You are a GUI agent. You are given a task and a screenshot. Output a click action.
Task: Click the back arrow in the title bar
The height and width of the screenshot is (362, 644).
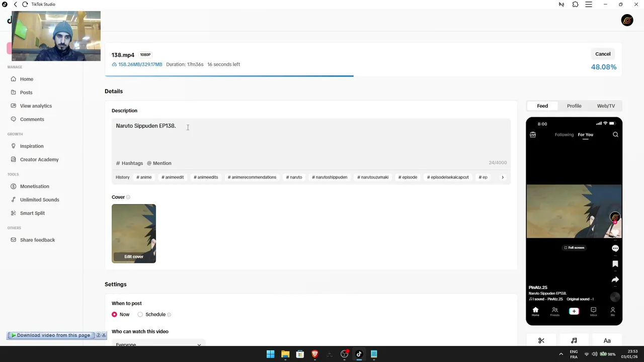tap(15, 5)
